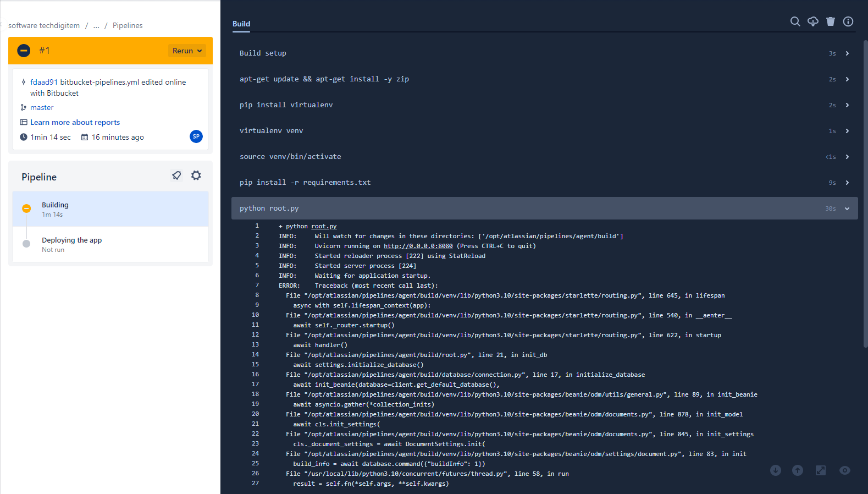Expand the Build setup step
Image resolution: width=868 pixels, height=494 pixels.
click(545, 53)
